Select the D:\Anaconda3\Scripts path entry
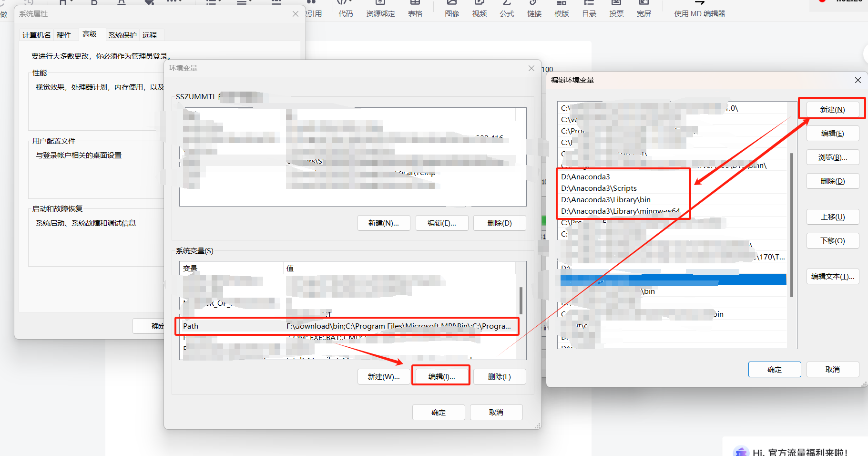 coord(672,188)
